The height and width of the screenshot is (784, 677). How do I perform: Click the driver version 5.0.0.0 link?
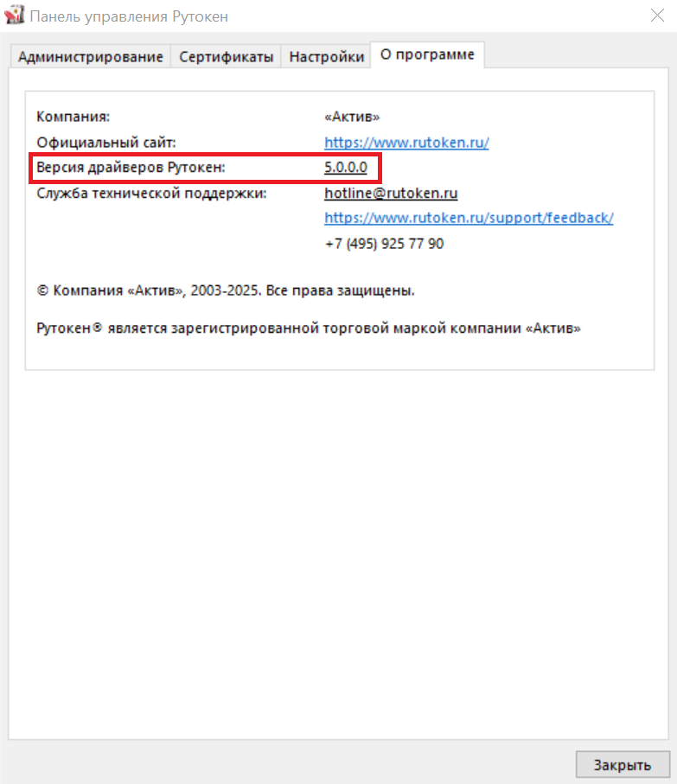pos(346,168)
